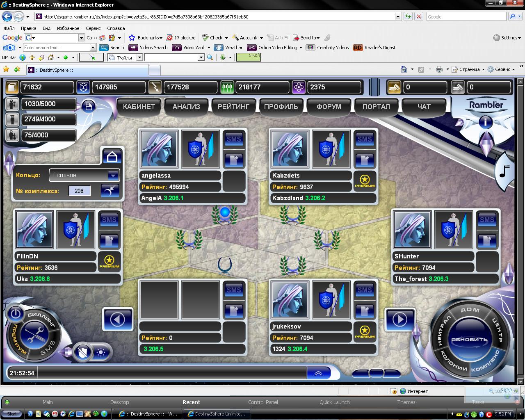
Task: Click the № комплекса input field
Action: click(79, 191)
